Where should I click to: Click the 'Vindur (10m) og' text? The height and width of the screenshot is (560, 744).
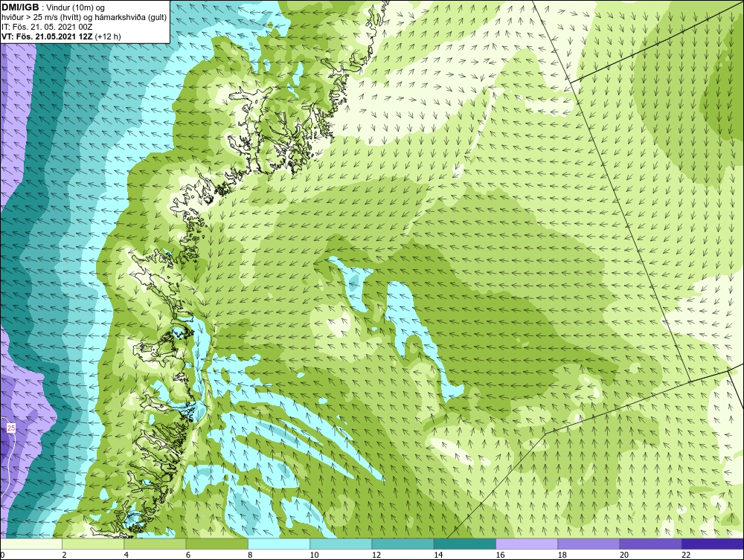click(76, 8)
